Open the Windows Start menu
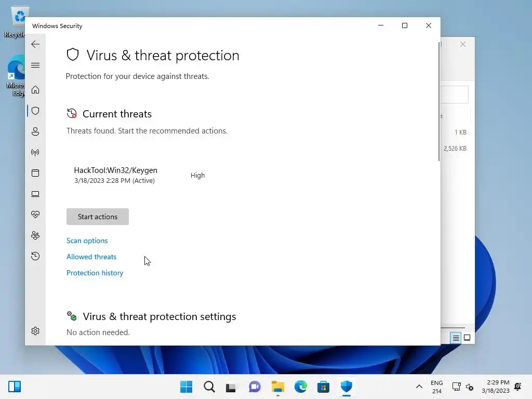Image resolution: width=532 pixels, height=399 pixels. 187,387
